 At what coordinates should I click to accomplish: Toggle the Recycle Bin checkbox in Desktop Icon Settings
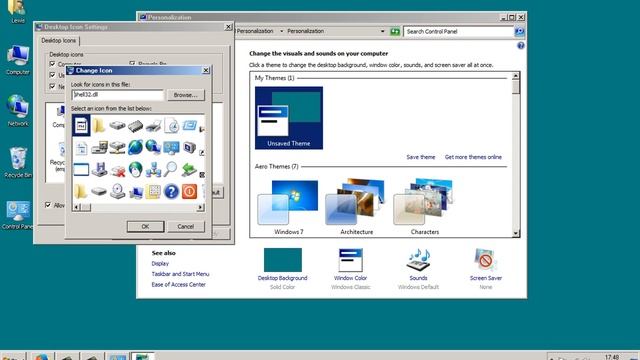[132, 64]
